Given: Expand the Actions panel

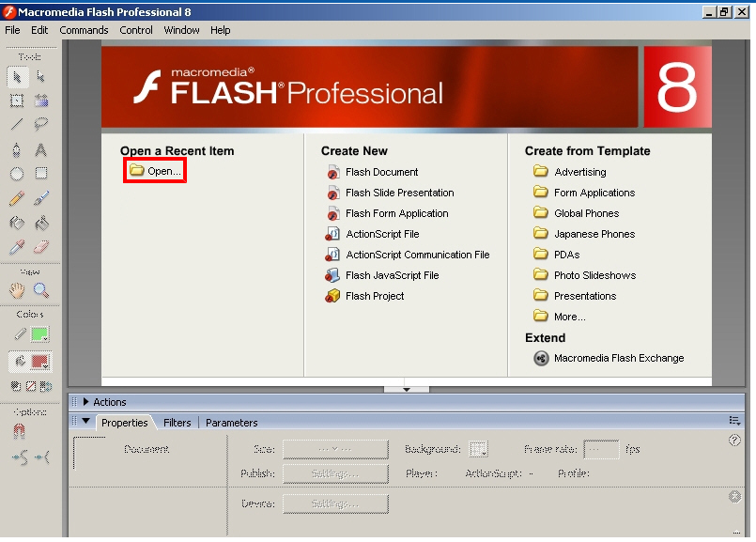Looking at the screenshot, I should 85,402.
